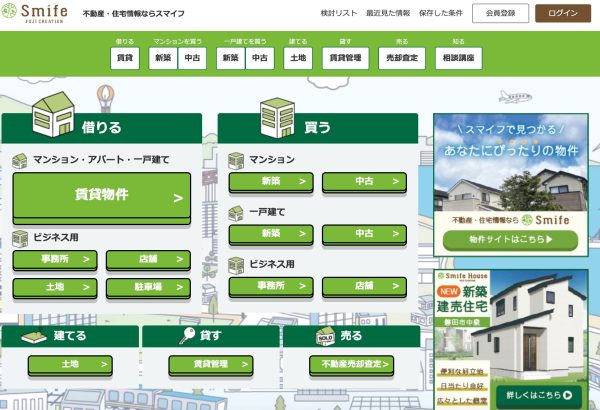Click 新築 button under 買う マンション
The image size is (600, 410).
coord(271,182)
